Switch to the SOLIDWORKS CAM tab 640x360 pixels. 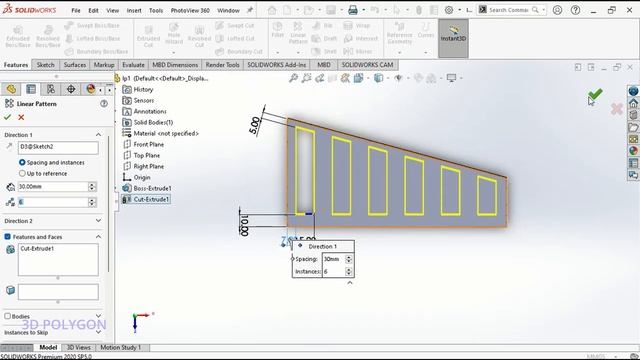click(367, 65)
